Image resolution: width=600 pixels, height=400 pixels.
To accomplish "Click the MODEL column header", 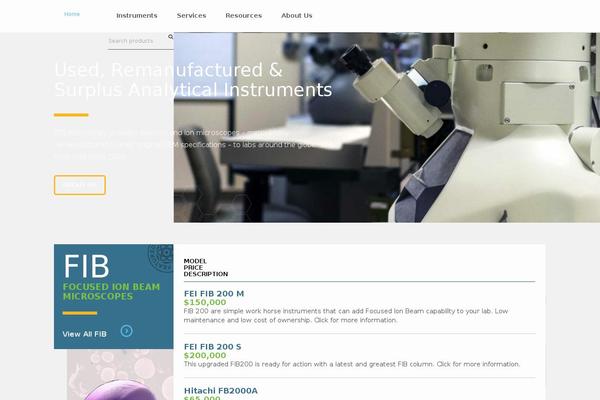I will pyautogui.click(x=195, y=261).
